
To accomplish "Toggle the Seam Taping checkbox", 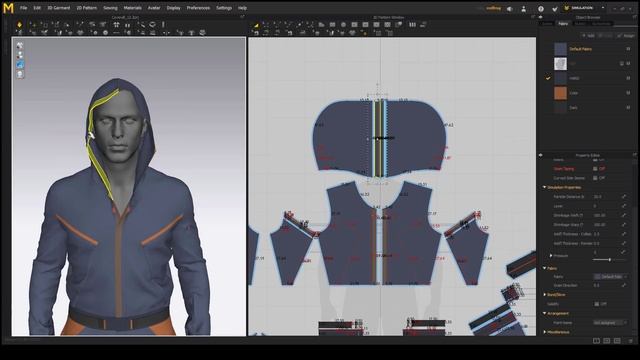I will pos(595,169).
